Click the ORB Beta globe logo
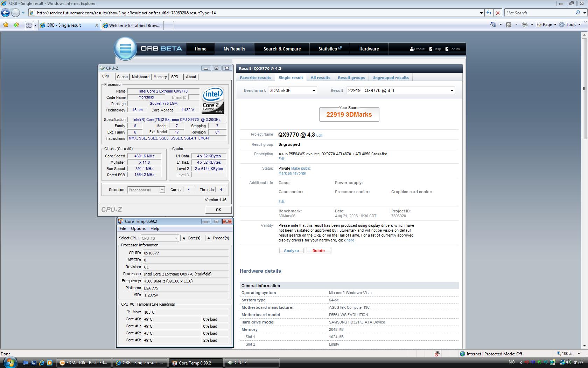Image resolution: width=588 pixels, height=368 pixels. coord(125,48)
